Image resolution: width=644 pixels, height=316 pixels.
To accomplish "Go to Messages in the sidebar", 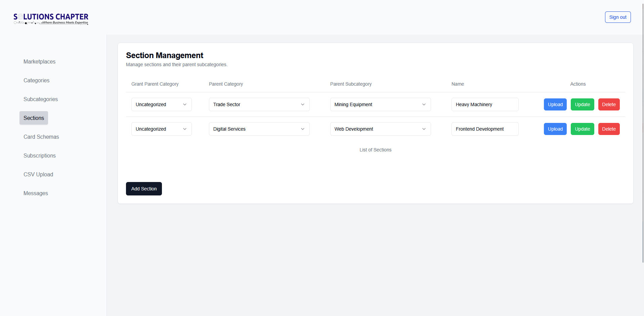I will pos(36,193).
